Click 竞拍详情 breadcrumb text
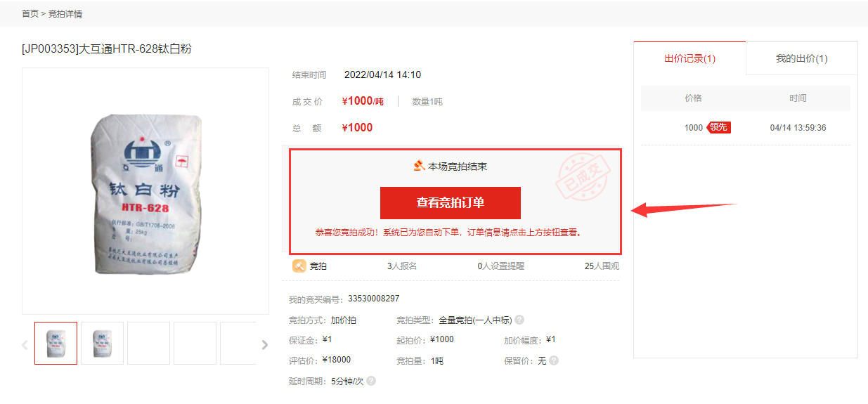Viewport: 868px width, 404px height. click(x=65, y=13)
